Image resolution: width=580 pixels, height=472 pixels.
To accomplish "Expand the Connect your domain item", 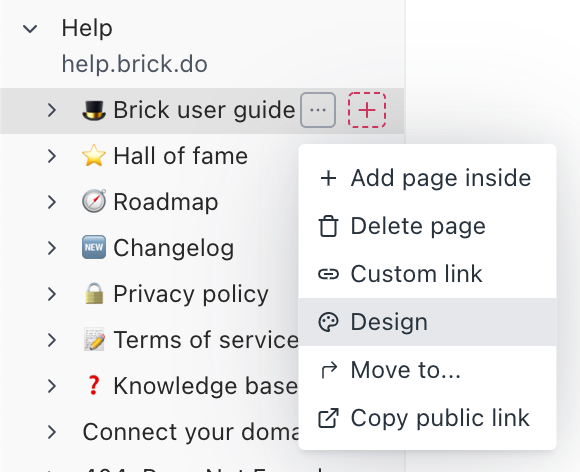I will point(52,432).
